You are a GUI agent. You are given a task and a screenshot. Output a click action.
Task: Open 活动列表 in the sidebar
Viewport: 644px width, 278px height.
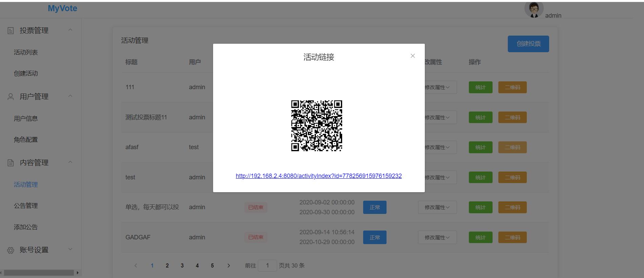(x=26, y=53)
